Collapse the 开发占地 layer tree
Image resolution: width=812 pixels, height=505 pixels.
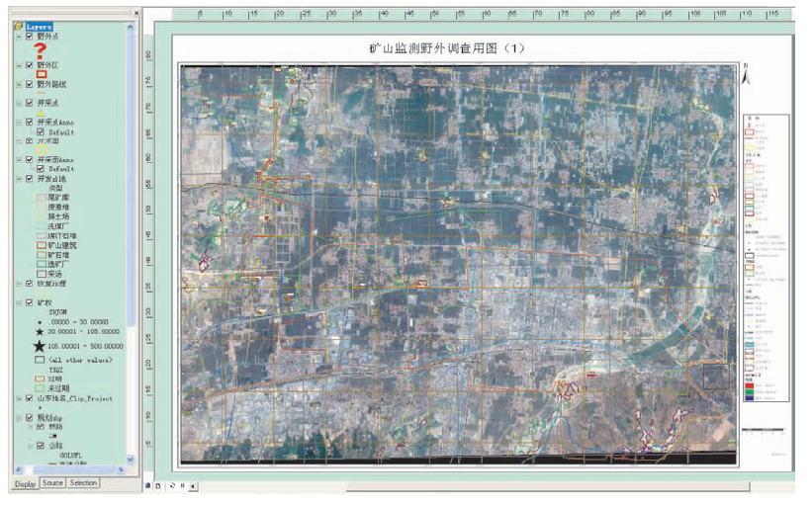pos(19,179)
